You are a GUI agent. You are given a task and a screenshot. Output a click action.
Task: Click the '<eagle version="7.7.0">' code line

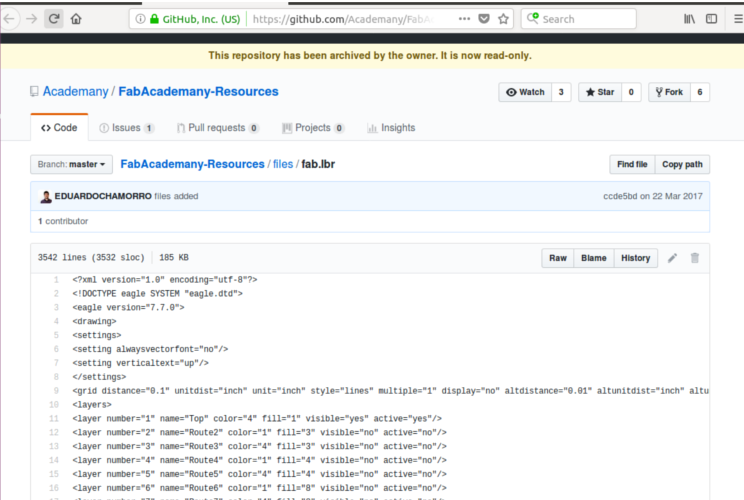click(x=129, y=307)
